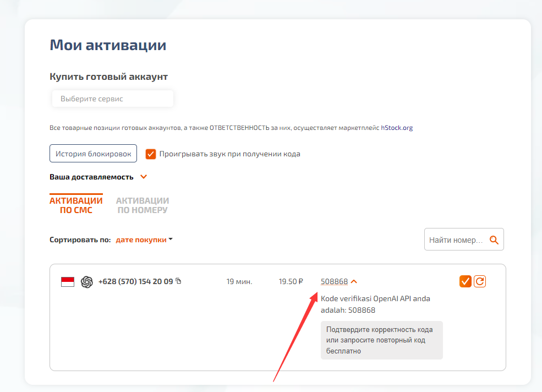Open the sort by дате покупки dropdown
The image size is (542, 392).
[x=144, y=240]
